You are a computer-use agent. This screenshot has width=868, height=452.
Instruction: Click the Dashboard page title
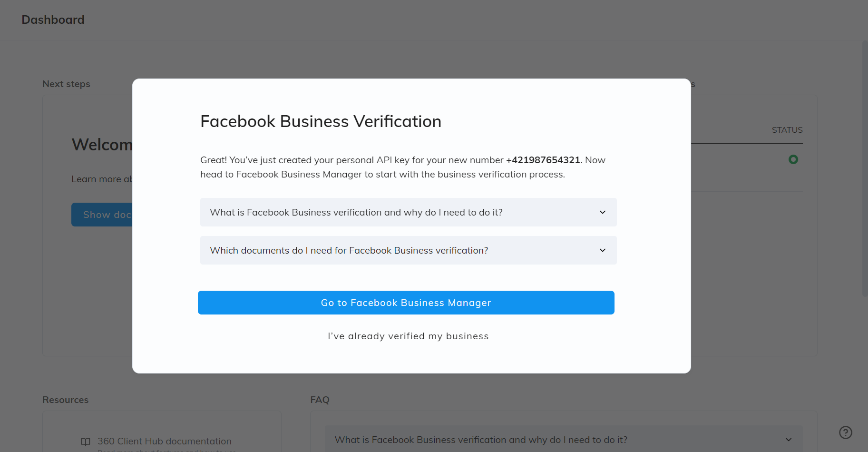point(53,20)
